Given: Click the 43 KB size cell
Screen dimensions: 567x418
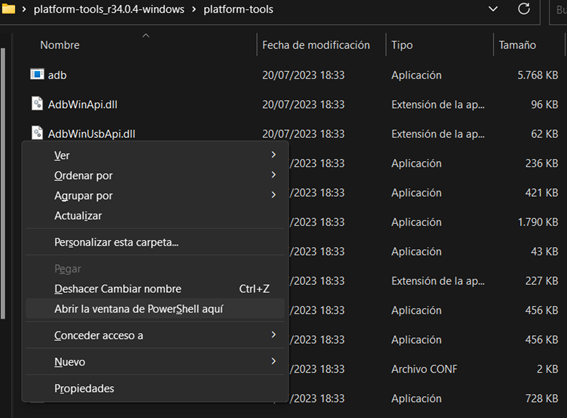Looking at the screenshot, I should coord(544,251).
